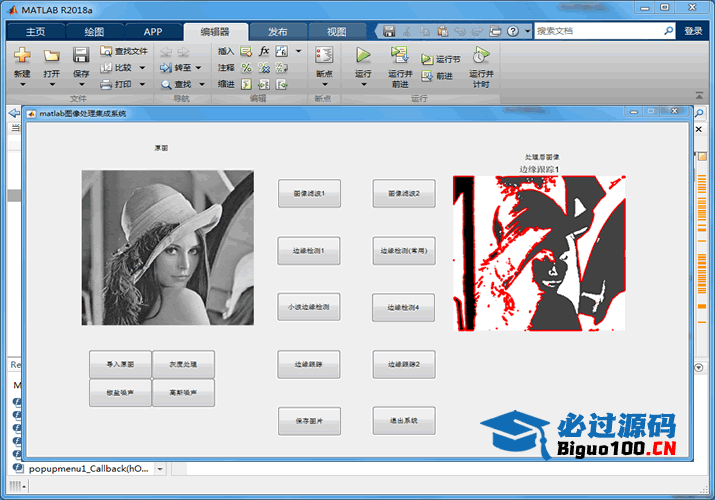The image size is (715, 500).
Task: Click the green 运行 (Run) arrow icon
Action: 363,56
